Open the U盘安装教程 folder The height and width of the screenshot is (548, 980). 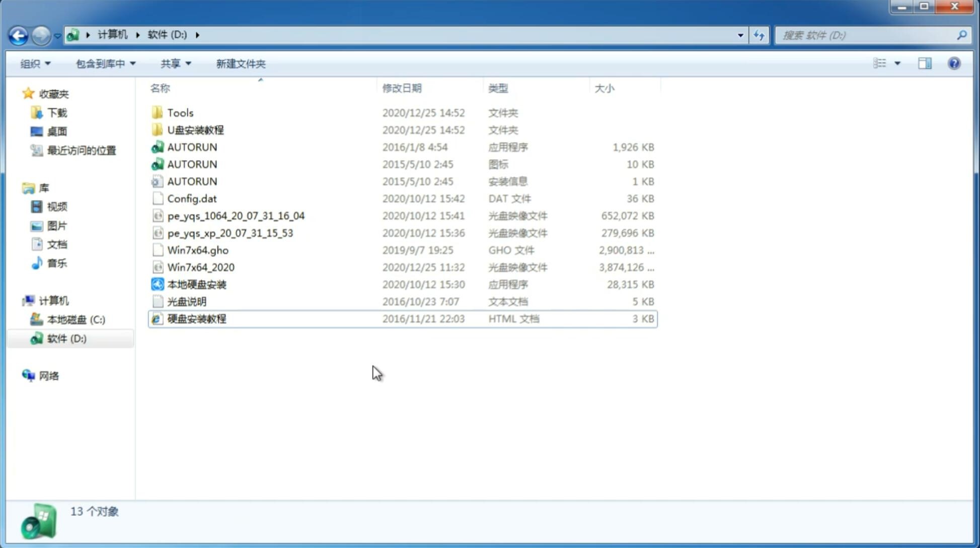195,129
